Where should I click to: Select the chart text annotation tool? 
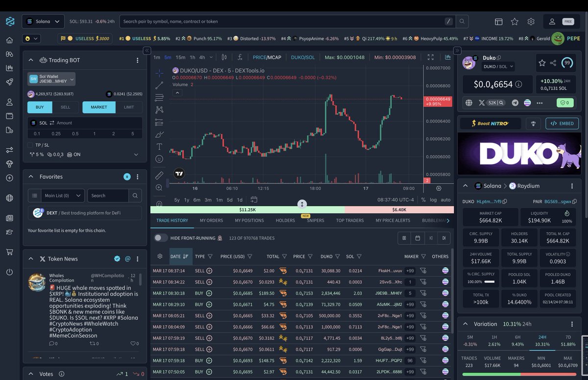[x=159, y=146]
